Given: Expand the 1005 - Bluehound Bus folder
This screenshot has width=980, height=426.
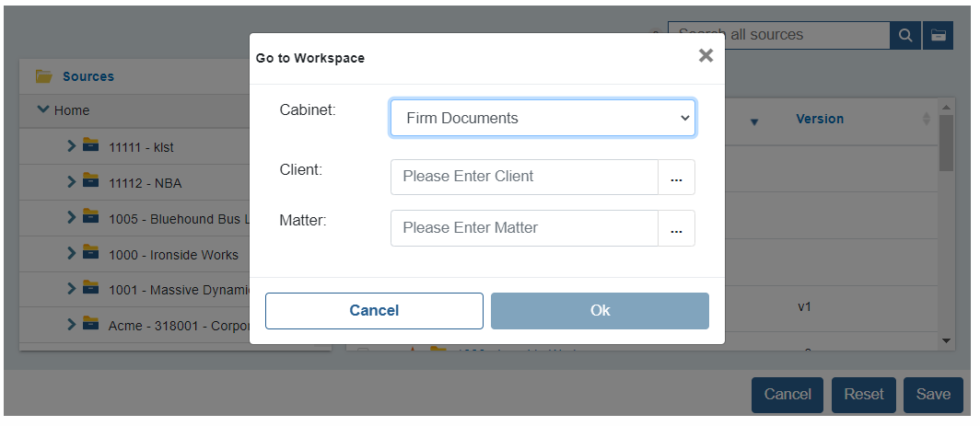Looking at the screenshot, I should [71, 217].
